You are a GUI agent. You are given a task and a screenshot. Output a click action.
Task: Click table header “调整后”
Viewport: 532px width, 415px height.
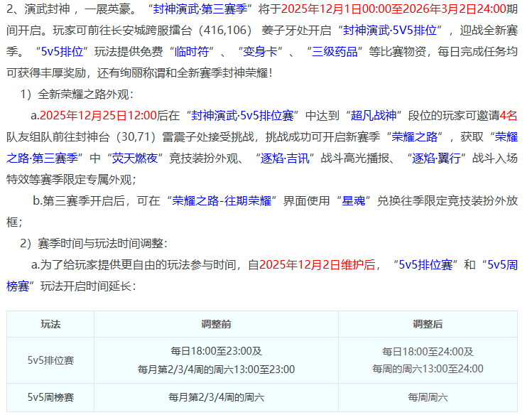click(428, 324)
